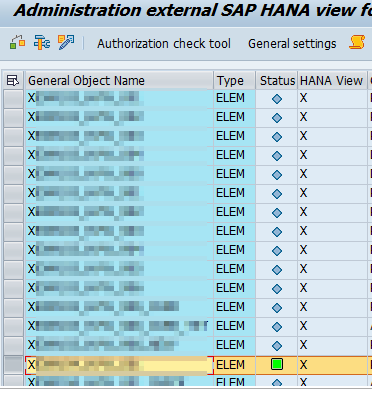Click ELEM type cell in the highlighted row
The height and width of the screenshot is (394, 372).
tap(234, 365)
